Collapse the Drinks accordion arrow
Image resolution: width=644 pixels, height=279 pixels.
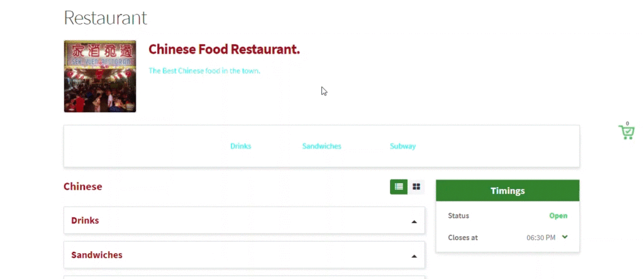point(414,222)
